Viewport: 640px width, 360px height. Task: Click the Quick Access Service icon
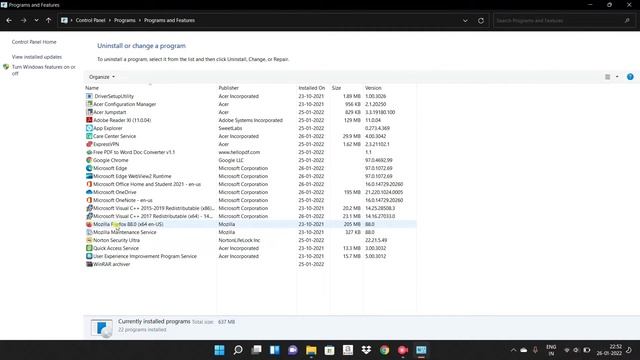point(89,248)
